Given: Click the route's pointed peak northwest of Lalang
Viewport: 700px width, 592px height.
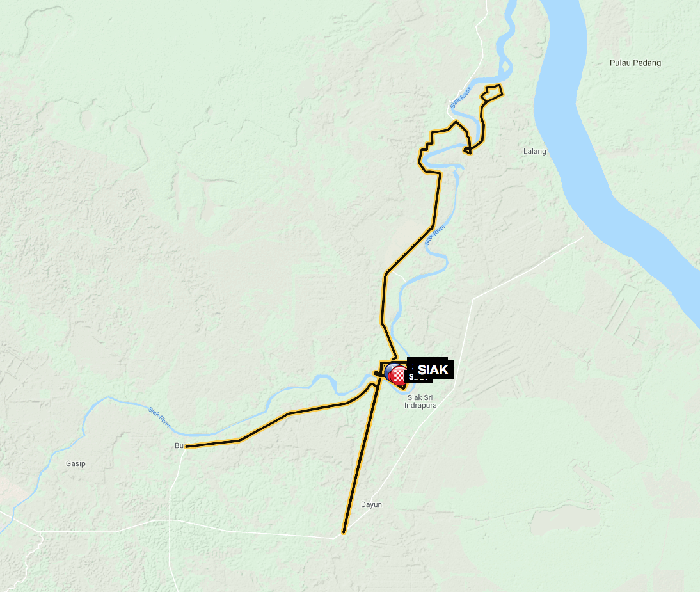Looking at the screenshot, I should (x=456, y=122).
